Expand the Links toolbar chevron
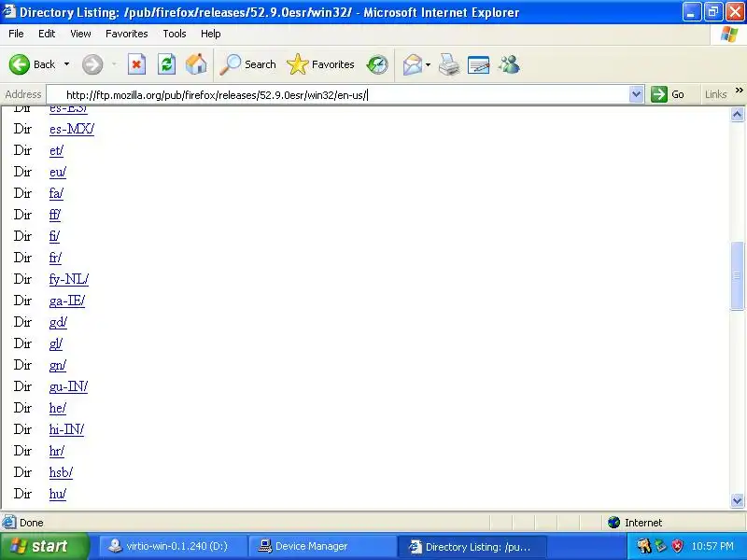 click(x=739, y=91)
